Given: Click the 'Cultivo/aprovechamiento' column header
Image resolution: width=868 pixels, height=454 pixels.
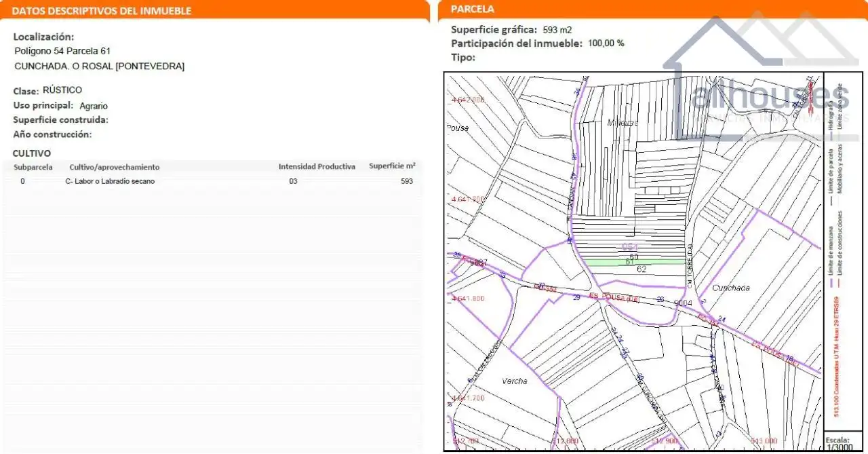Looking at the screenshot, I should (115, 167).
